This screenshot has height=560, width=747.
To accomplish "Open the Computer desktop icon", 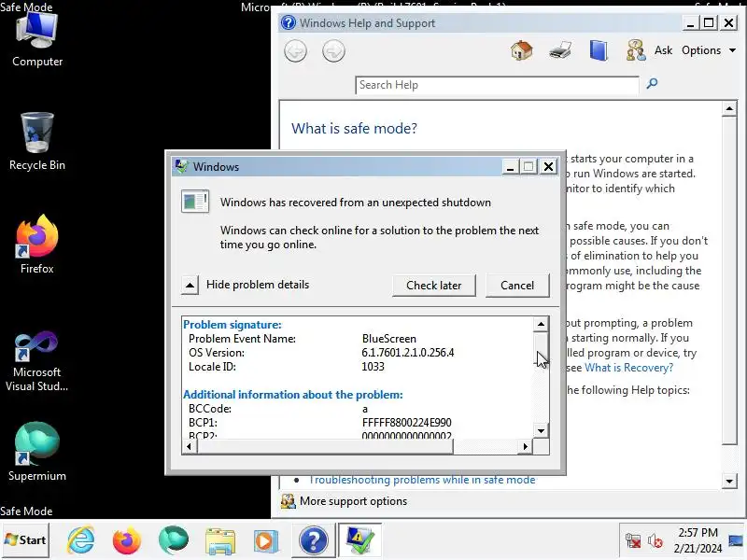I will [x=37, y=40].
